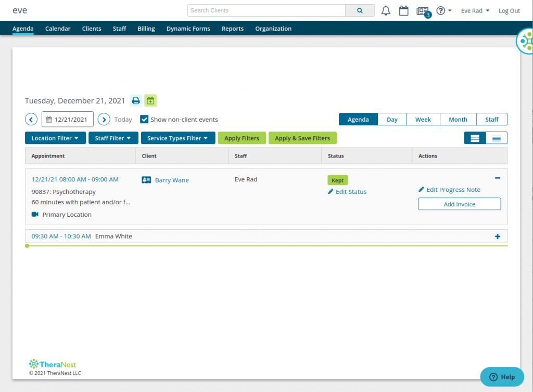
Task: Click the "90837: Psychotherapy" service text
Action: [64, 192]
